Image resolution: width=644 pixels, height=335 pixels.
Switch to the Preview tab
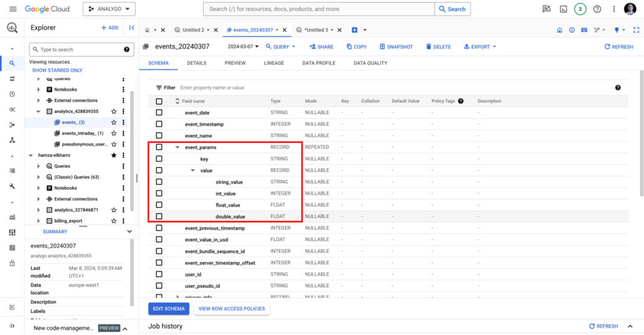click(x=235, y=63)
